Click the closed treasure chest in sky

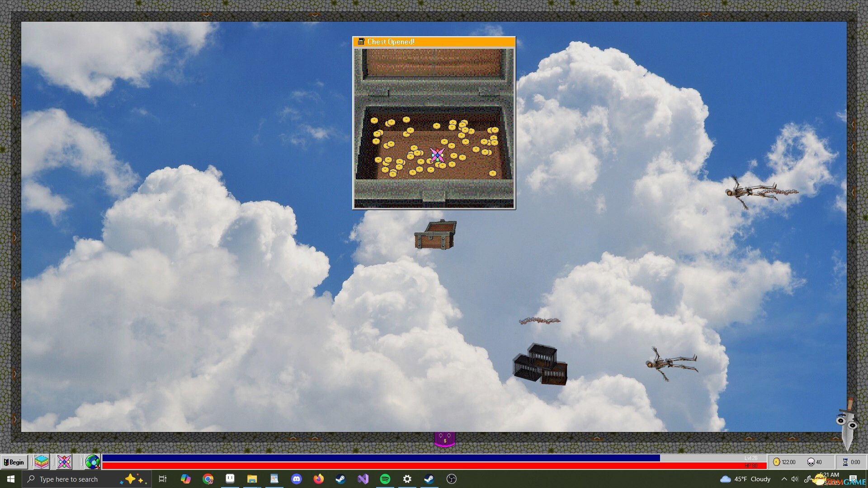tap(435, 235)
